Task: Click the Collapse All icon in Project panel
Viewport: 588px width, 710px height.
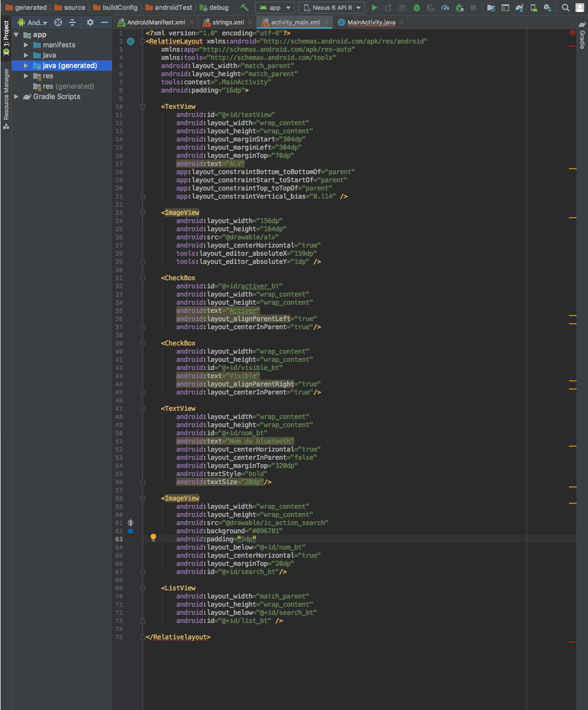Action: pyautogui.click(x=72, y=22)
